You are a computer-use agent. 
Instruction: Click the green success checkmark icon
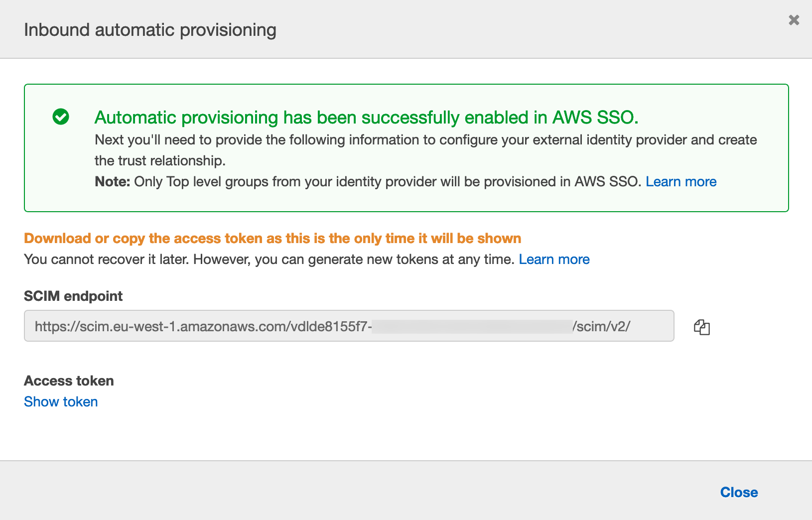tap(61, 117)
